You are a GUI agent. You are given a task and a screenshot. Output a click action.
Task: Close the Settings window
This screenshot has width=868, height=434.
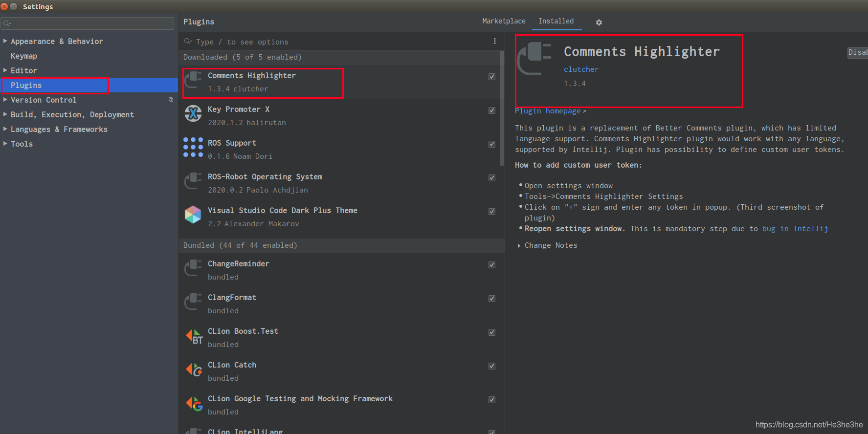(x=4, y=6)
